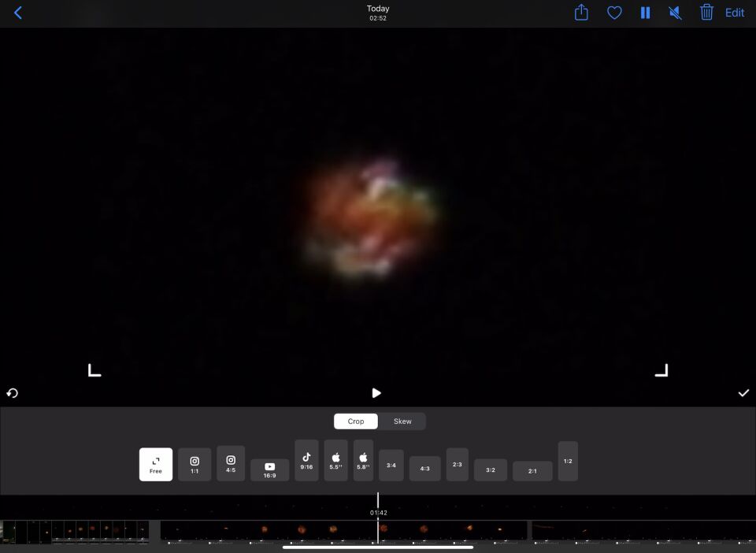The width and height of the screenshot is (756, 553).
Task: Favorite the video with the heart icon
Action: [613, 13]
